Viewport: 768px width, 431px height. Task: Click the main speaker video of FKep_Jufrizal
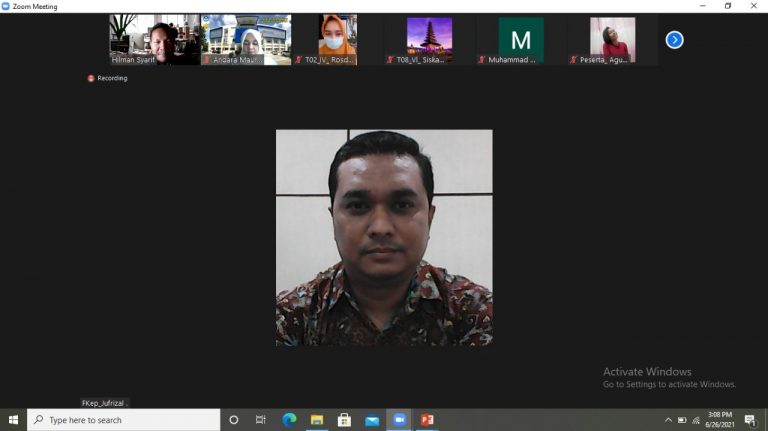click(384, 237)
